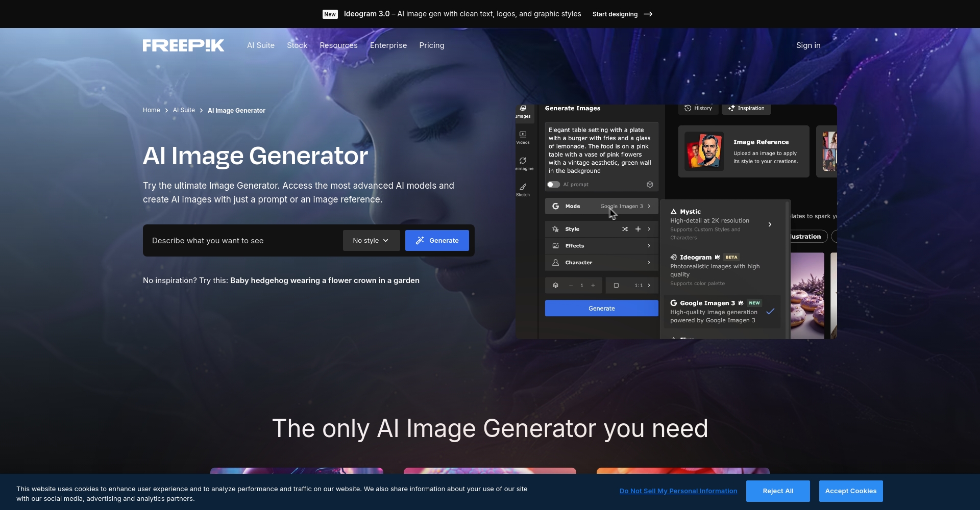Click the demo panel Generate button
Screen dimensions: 980x510
coord(602,309)
